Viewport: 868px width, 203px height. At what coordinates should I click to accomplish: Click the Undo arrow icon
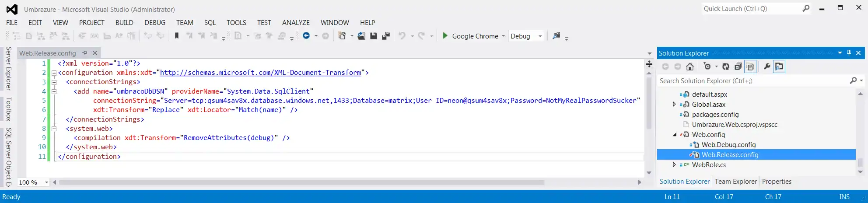tap(402, 36)
